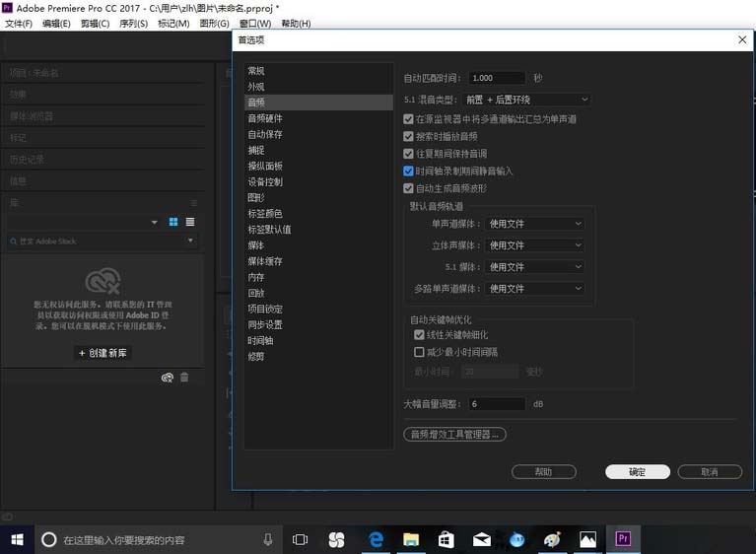The width and height of the screenshot is (756, 554).
Task: Select 媒体缓存 preferences category
Action: pos(318,261)
